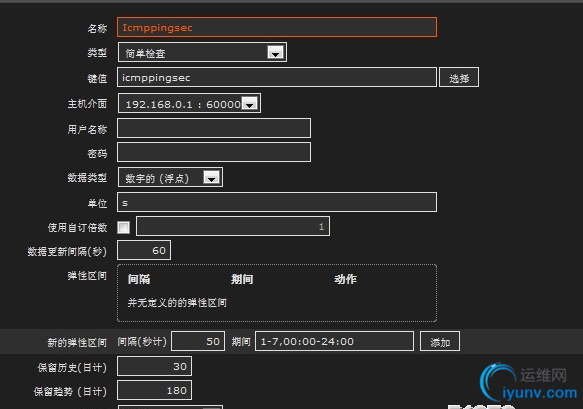Click the 期间 field with 1-7,00:00-24:00

(334, 341)
